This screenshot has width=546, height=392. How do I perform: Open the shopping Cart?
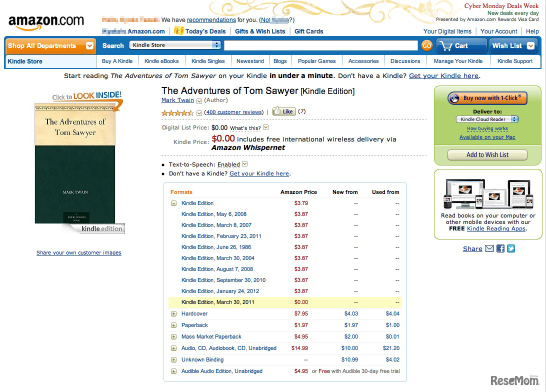[x=461, y=45]
